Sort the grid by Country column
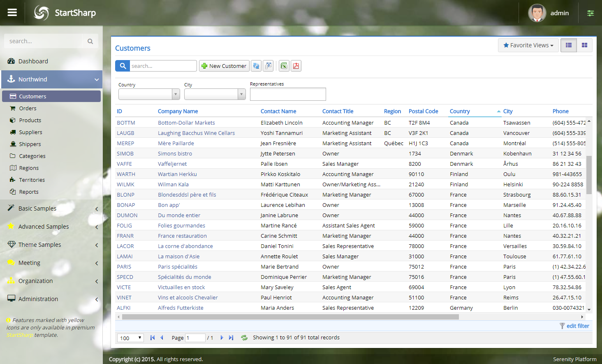 [460, 111]
